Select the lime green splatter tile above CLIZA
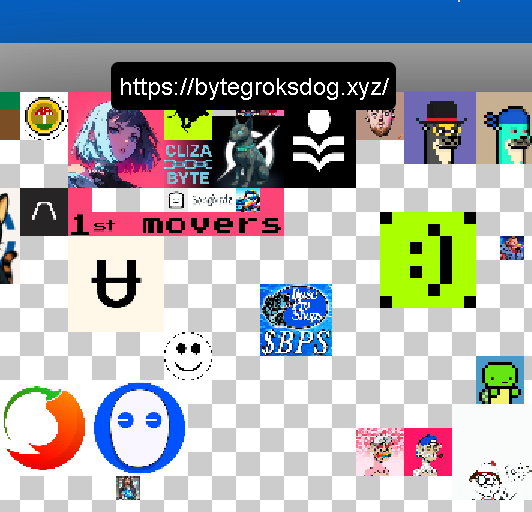Screen dimensions: 532x512 tap(188, 125)
